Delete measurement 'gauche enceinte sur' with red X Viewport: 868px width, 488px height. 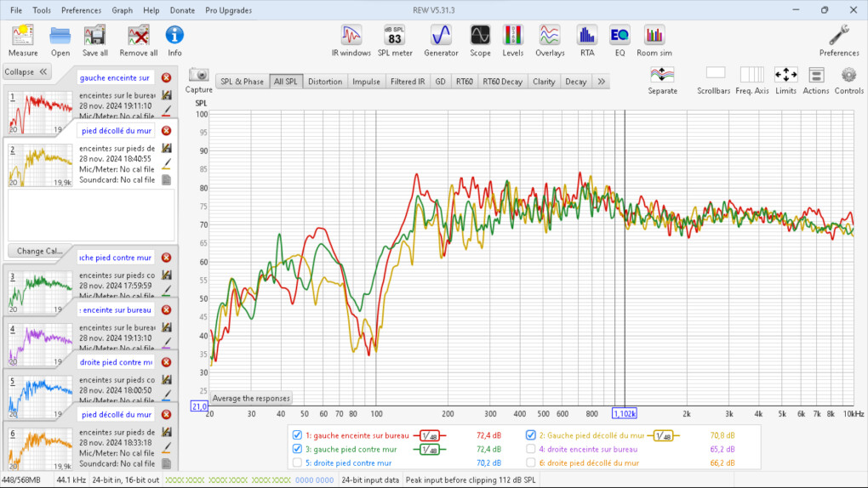[x=166, y=78]
